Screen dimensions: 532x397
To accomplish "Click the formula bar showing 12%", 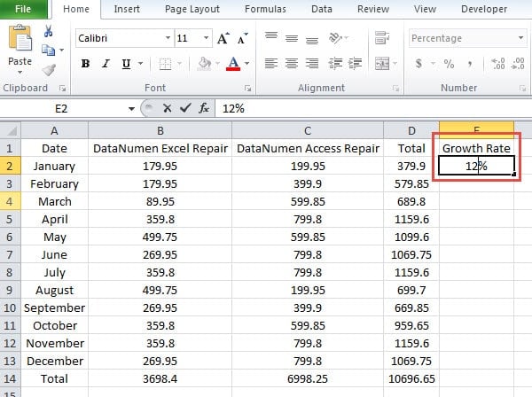I will point(373,109).
